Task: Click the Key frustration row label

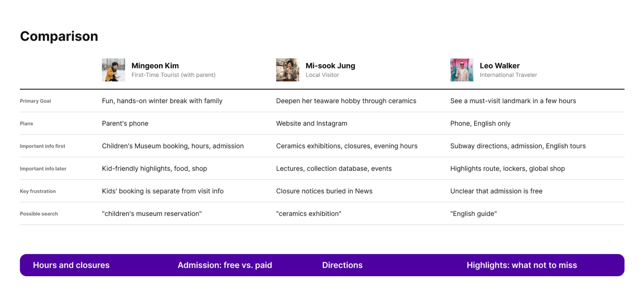Action: 38,191
